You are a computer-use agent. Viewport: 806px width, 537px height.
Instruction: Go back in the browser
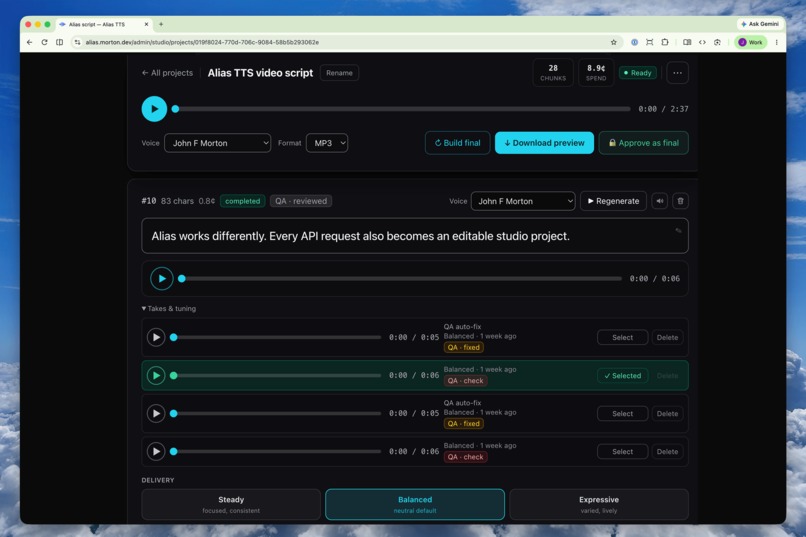click(29, 42)
